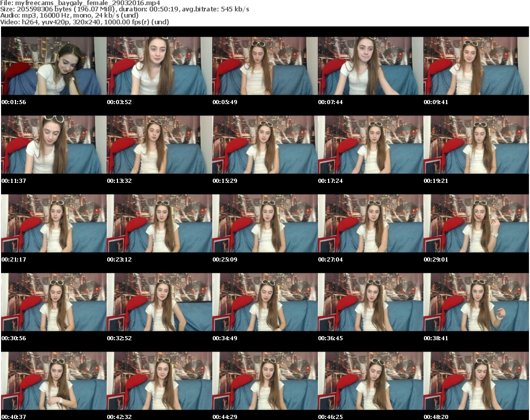Click the timestamp text 00:42:32
Image resolution: width=530 pixels, height=420 pixels.
coord(120,417)
